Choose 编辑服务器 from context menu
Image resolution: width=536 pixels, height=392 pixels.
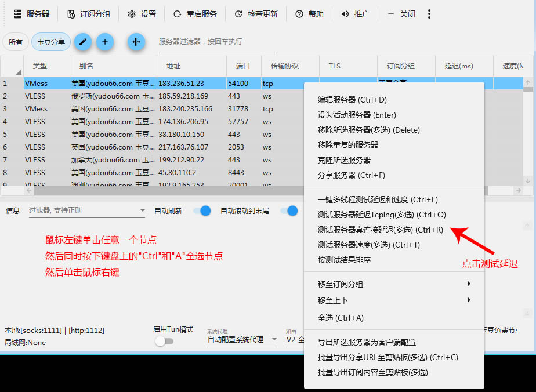[352, 100]
